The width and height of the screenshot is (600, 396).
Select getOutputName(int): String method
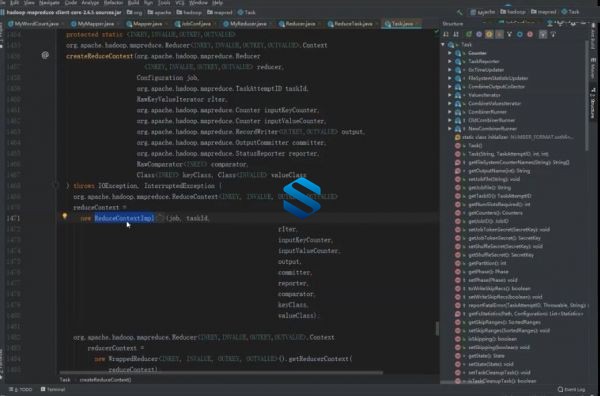499,171
